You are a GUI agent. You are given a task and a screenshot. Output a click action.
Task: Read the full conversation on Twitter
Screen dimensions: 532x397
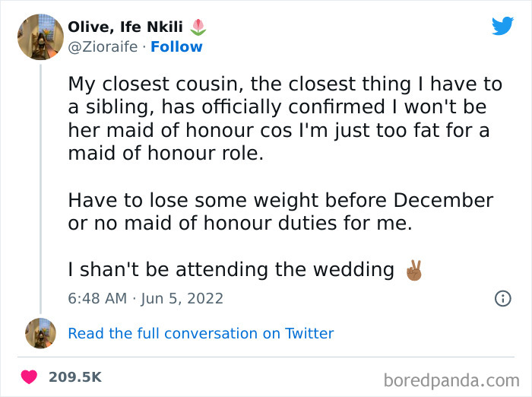point(201,333)
